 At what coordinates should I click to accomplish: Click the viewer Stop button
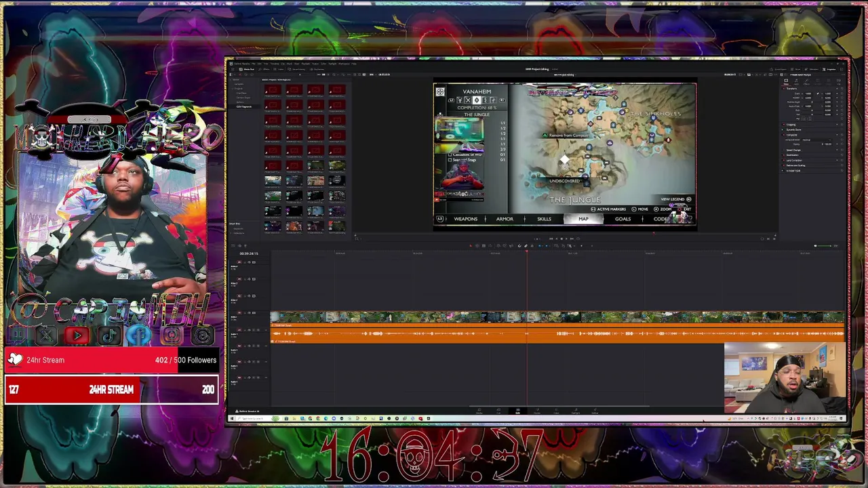[x=561, y=239]
